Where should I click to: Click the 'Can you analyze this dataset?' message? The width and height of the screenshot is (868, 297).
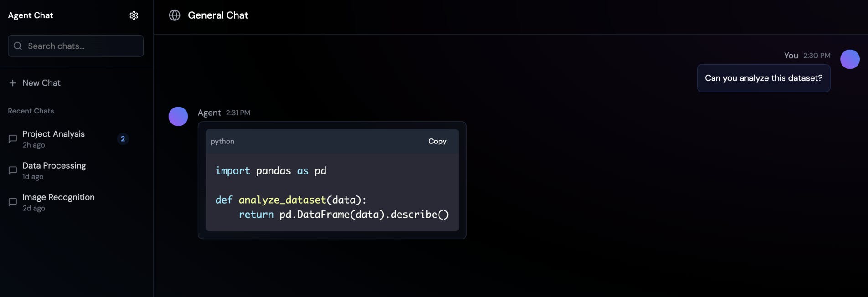click(x=763, y=78)
